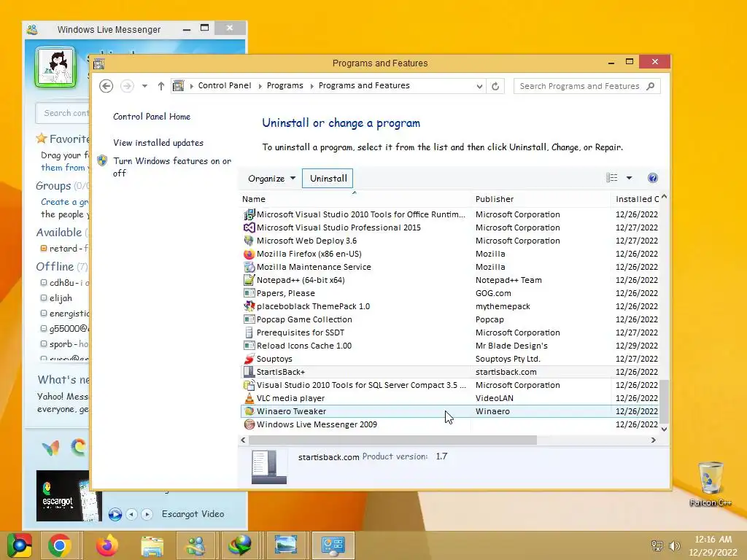Click the Control Panel breadcrumb
The image size is (747, 560).
point(225,86)
